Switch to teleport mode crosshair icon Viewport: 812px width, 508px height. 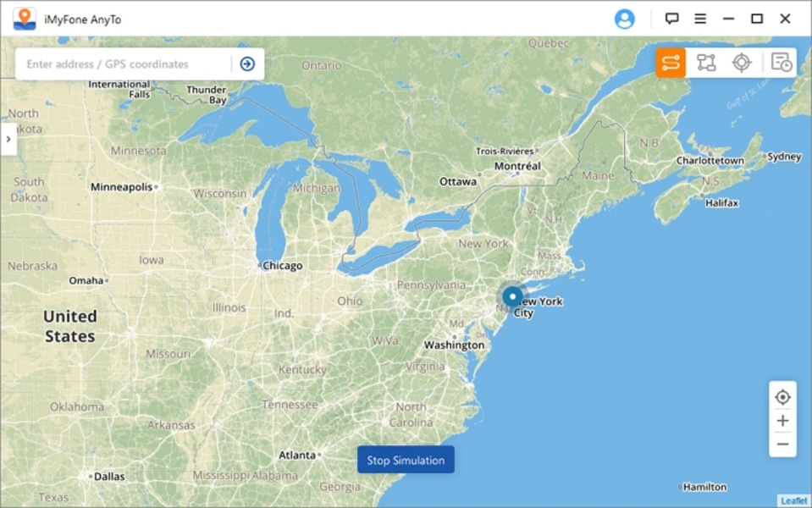click(742, 63)
